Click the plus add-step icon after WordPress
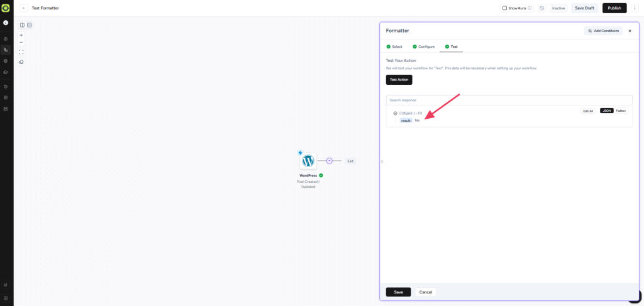This screenshot has width=644, height=306. [329, 161]
